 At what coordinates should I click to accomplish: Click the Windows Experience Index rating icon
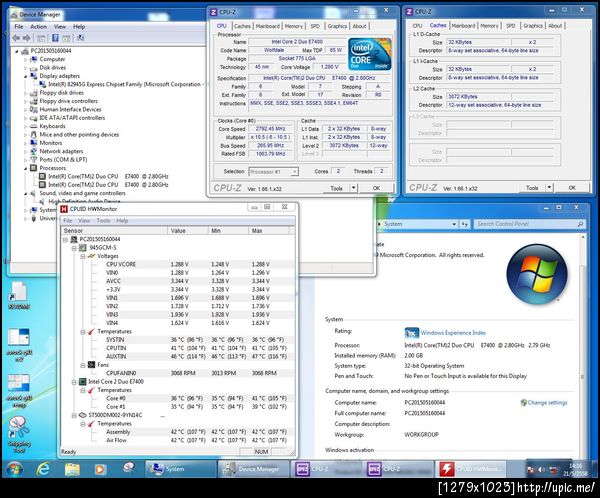tap(411, 333)
